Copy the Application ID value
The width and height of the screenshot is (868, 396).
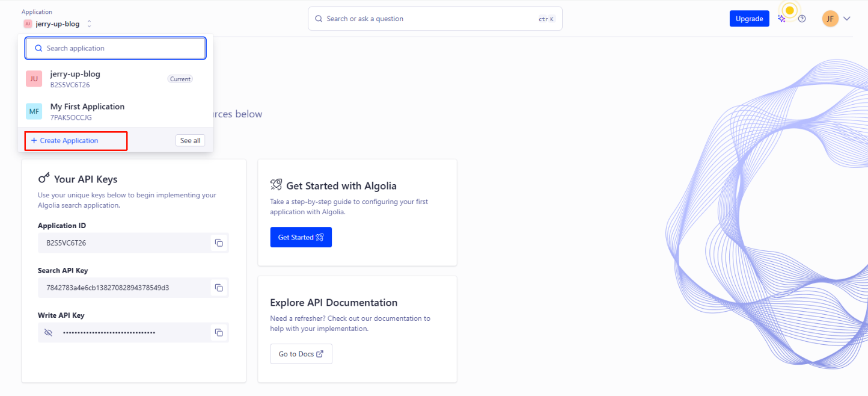point(219,243)
